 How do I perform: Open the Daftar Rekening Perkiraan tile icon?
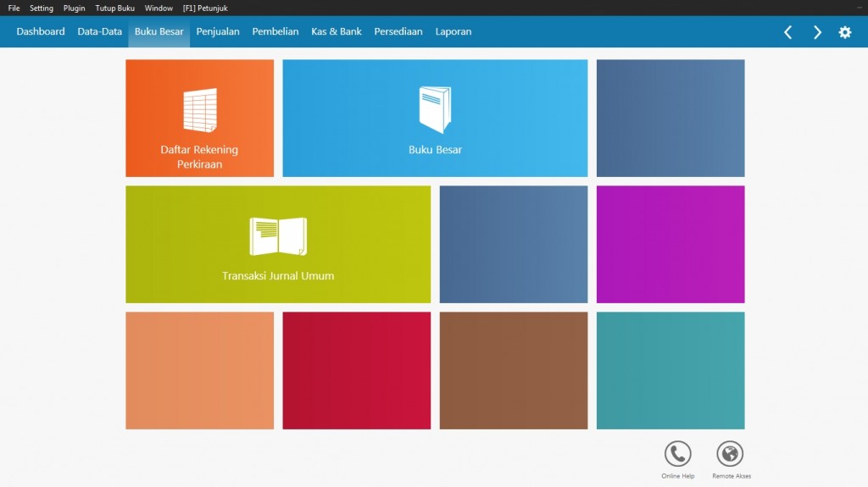tap(200, 110)
